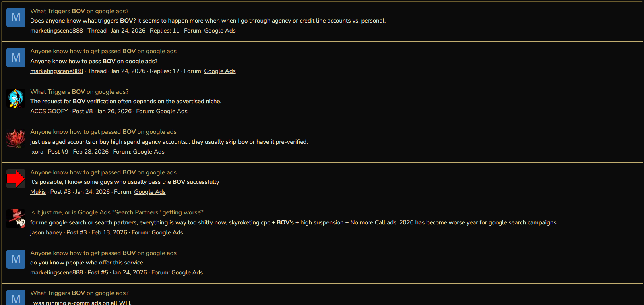Visit Ixora's profile via username link

[x=37, y=152]
